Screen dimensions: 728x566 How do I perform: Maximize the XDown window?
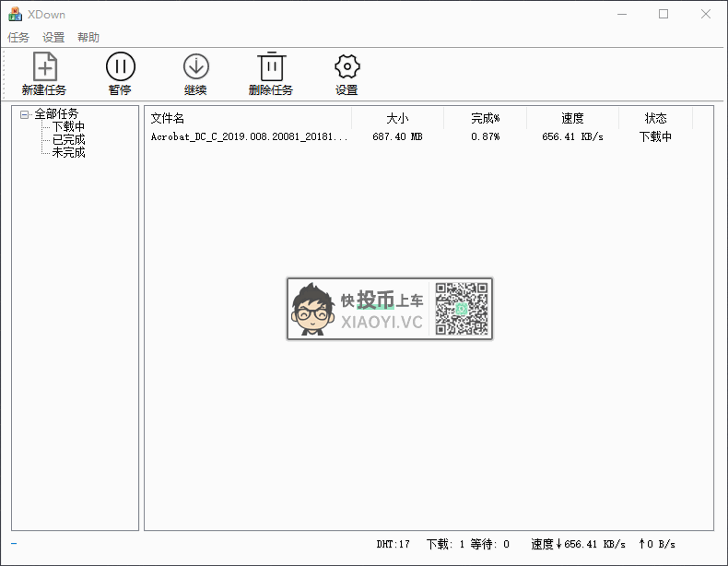663,15
